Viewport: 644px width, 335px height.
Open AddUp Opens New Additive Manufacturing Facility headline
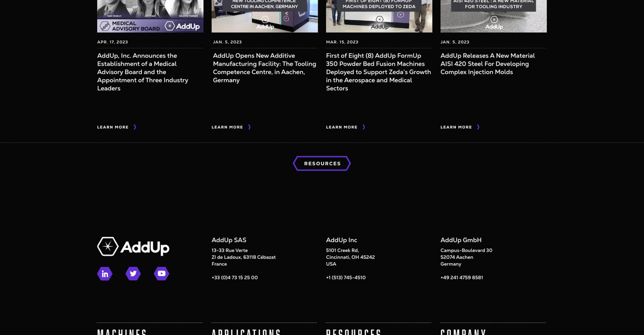(264, 68)
